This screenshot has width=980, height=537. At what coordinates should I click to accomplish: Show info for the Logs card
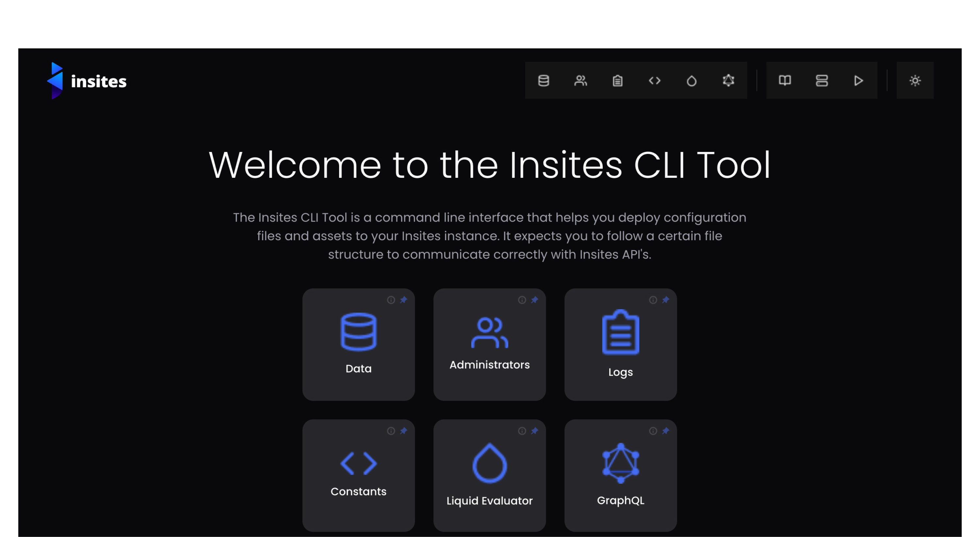653,300
